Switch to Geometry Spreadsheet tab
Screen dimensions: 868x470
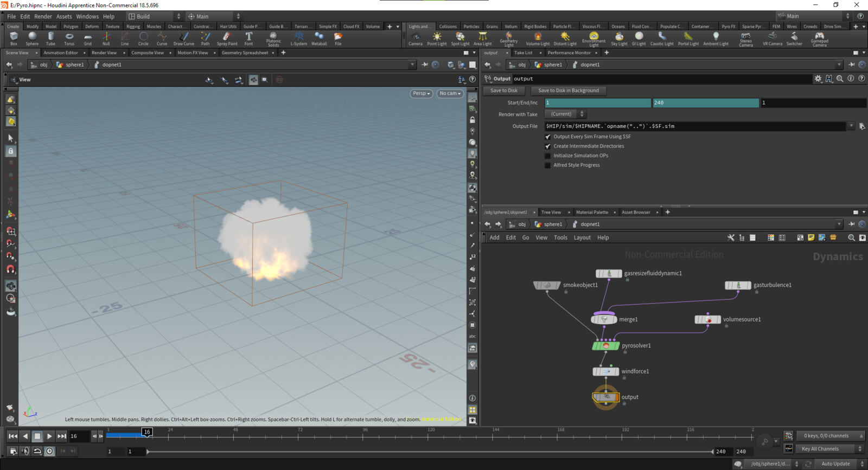tap(245, 53)
